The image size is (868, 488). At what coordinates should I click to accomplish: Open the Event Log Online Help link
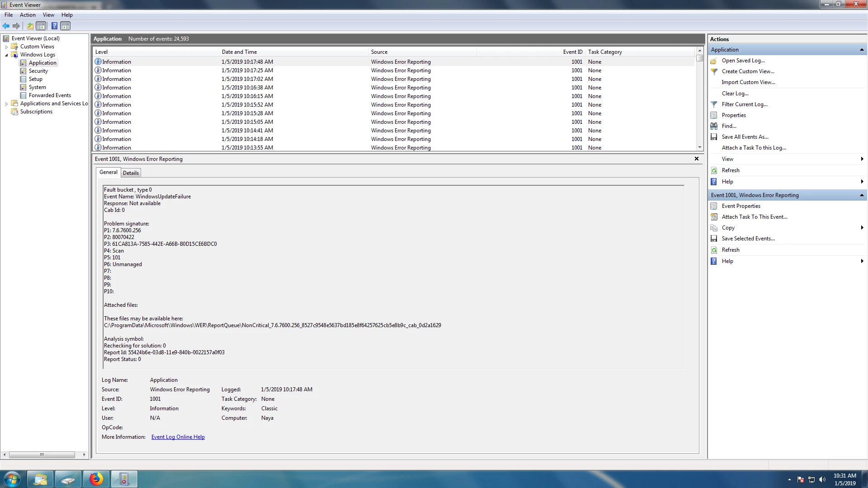click(178, 437)
